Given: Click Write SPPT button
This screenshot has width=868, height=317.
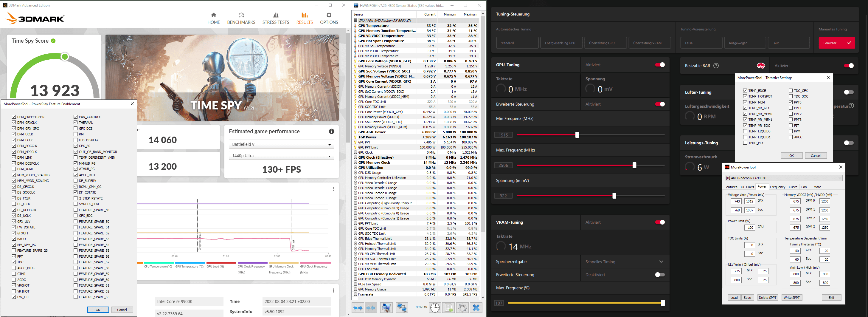Looking at the screenshot, I should click(791, 298).
